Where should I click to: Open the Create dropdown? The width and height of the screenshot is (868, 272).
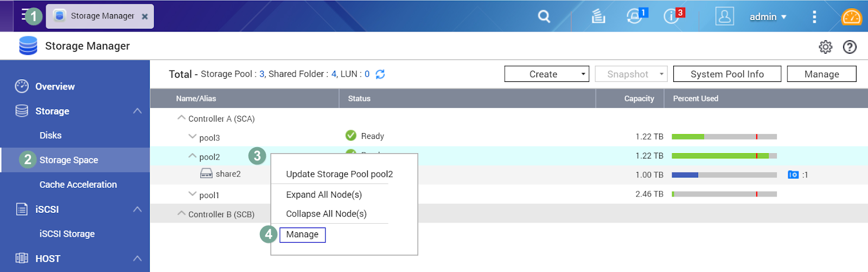546,74
